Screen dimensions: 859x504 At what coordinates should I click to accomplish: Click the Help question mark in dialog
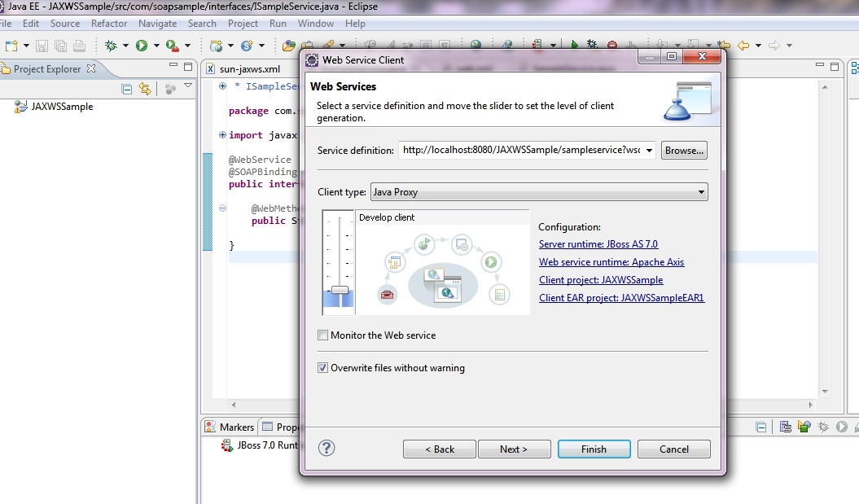(x=327, y=448)
